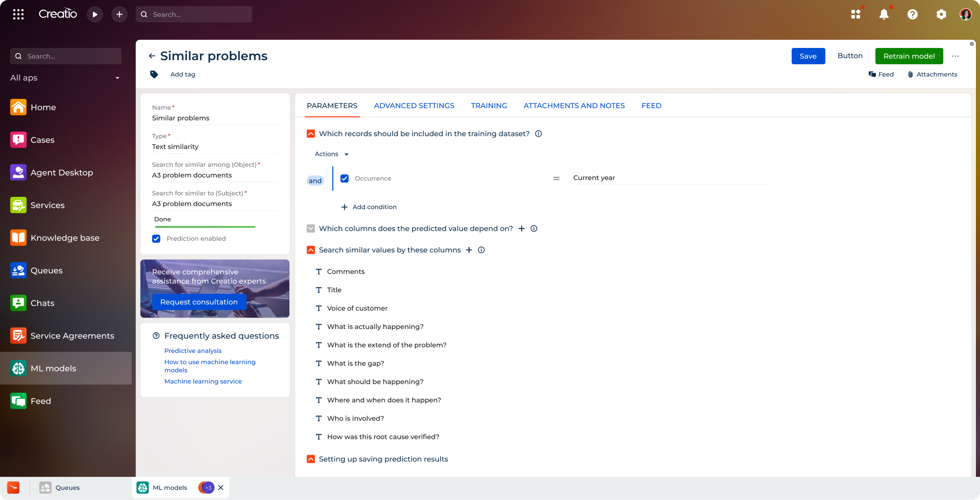Expand the All aps selector

click(117, 77)
